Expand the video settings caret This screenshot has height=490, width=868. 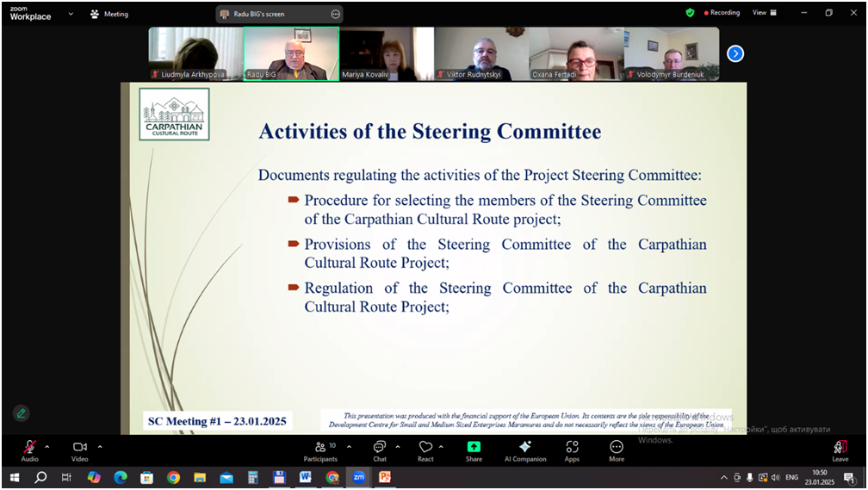pos(100,446)
